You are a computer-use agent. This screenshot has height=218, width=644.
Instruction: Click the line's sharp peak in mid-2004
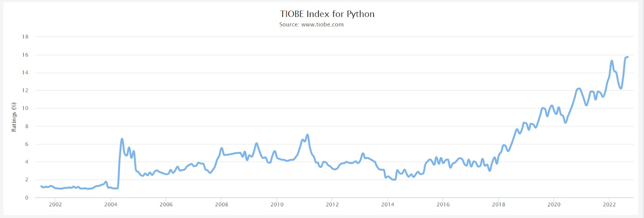(x=122, y=139)
